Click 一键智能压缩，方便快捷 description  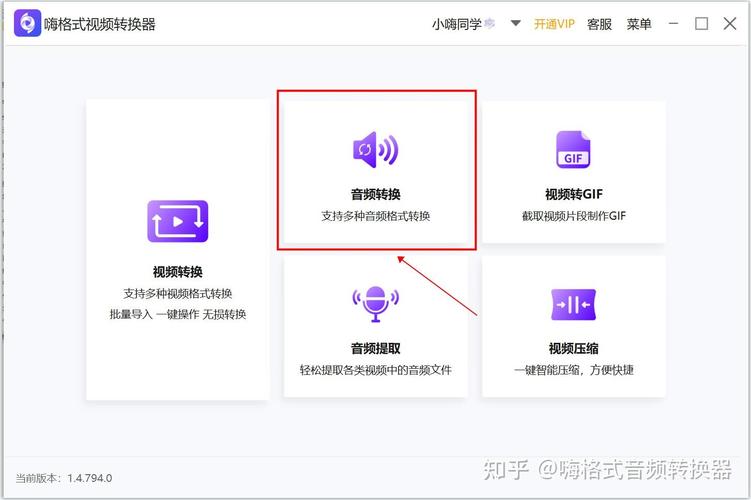point(574,370)
